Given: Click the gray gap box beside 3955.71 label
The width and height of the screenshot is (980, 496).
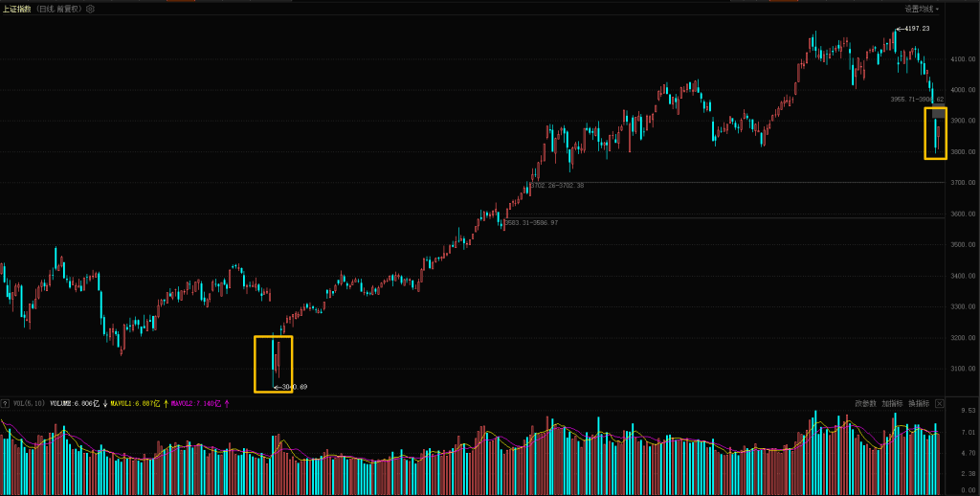Looking at the screenshot, I should click(939, 113).
